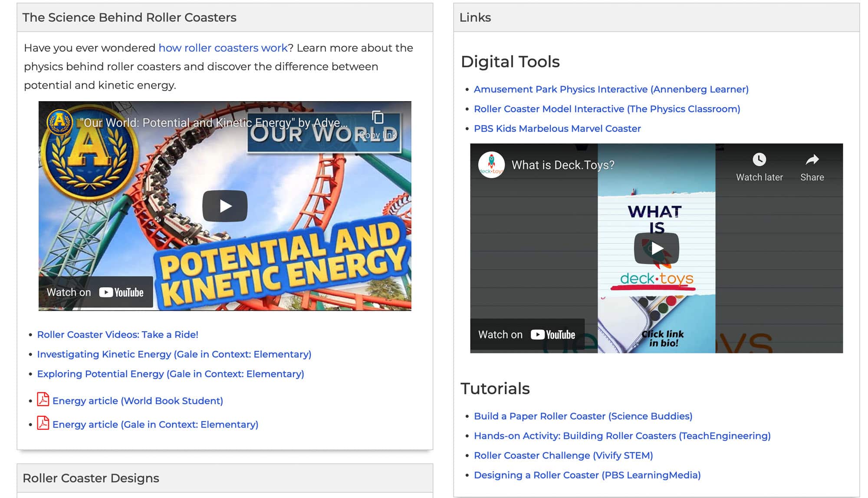Viewport: 868px width, 498px height.
Task: Open Hands-on Activity: Building Roller Coasters link
Action: pyautogui.click(x=622, y=436)
